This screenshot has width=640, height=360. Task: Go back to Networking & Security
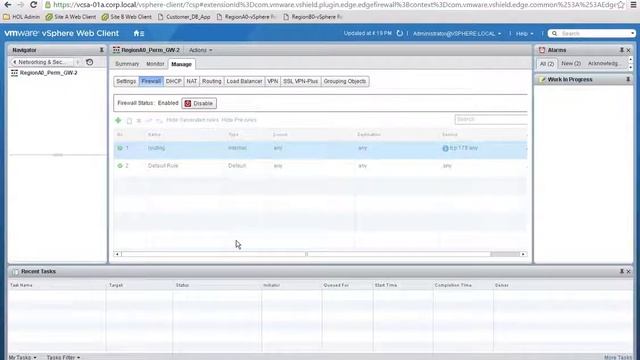coord(41,62)
